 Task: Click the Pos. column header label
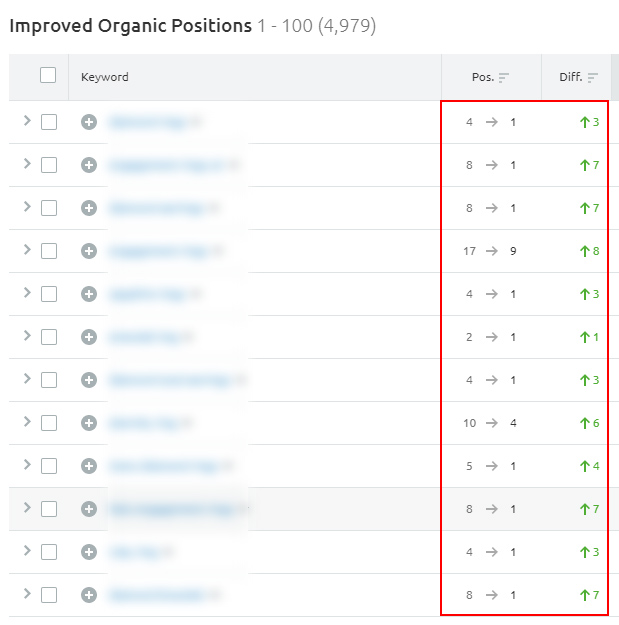pyautogui.click(x=482, y=77)
